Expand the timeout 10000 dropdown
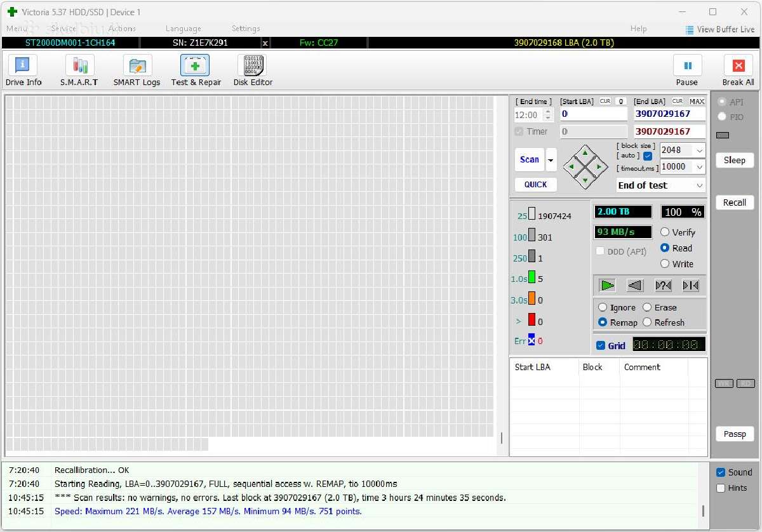 [700, 167]
